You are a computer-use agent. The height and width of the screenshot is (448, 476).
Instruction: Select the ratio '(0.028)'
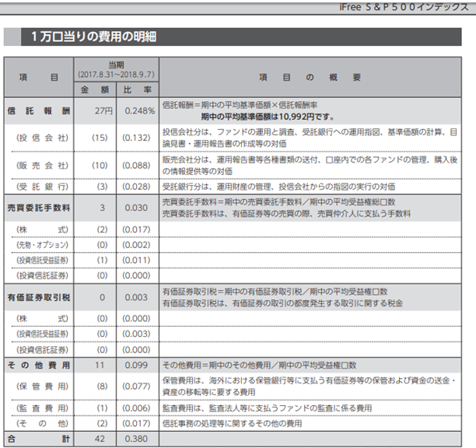[x=136, y=187]
